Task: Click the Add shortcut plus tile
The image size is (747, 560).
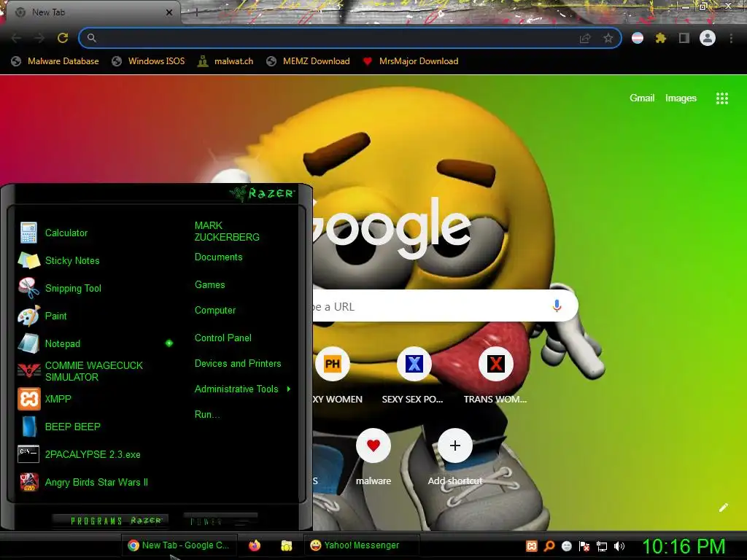Action: 455,446
